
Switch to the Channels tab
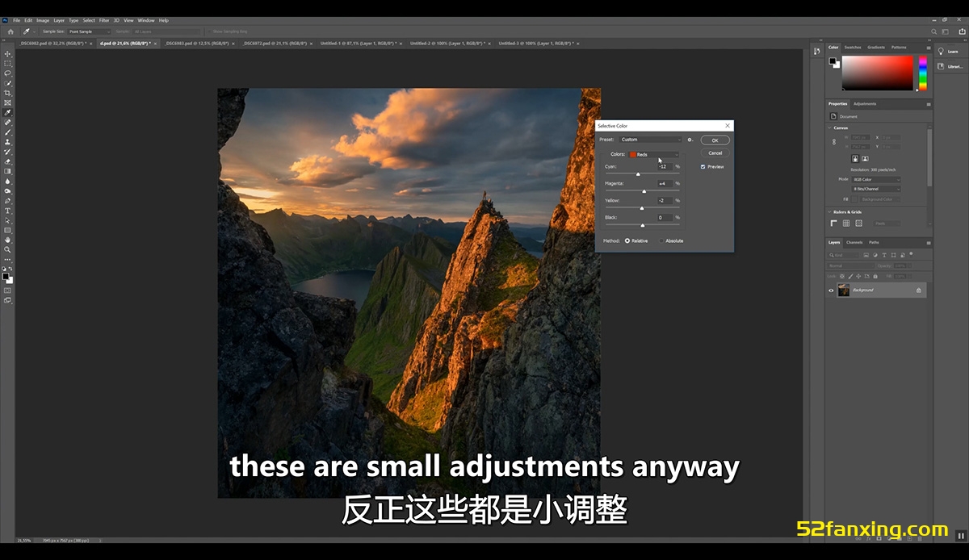(x=854, y=242)
